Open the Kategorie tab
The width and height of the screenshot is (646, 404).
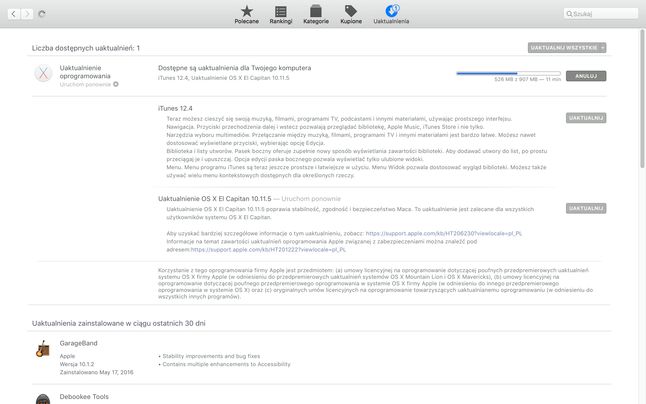(316, 14)
